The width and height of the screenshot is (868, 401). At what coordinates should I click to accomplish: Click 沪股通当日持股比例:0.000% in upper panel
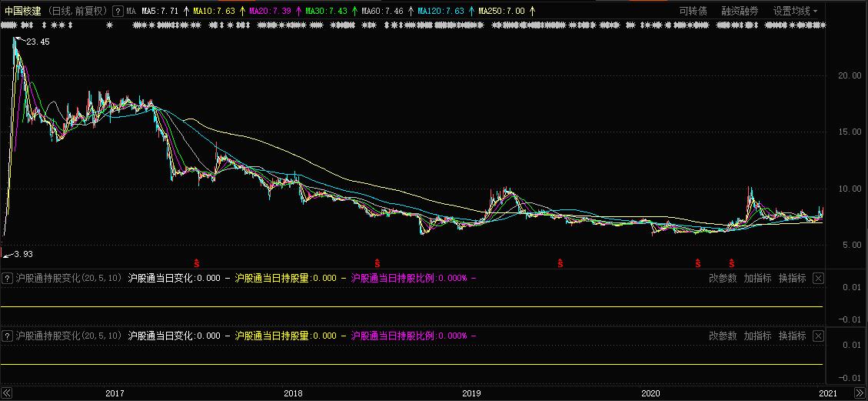coord(409,278)
